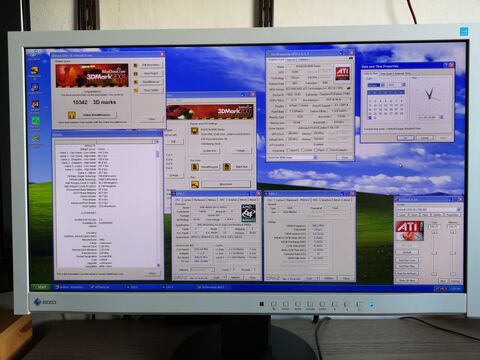480x360 pixels.
Task: Click the Core clock value field in ATI tool
Action: [x=434, y=227]
